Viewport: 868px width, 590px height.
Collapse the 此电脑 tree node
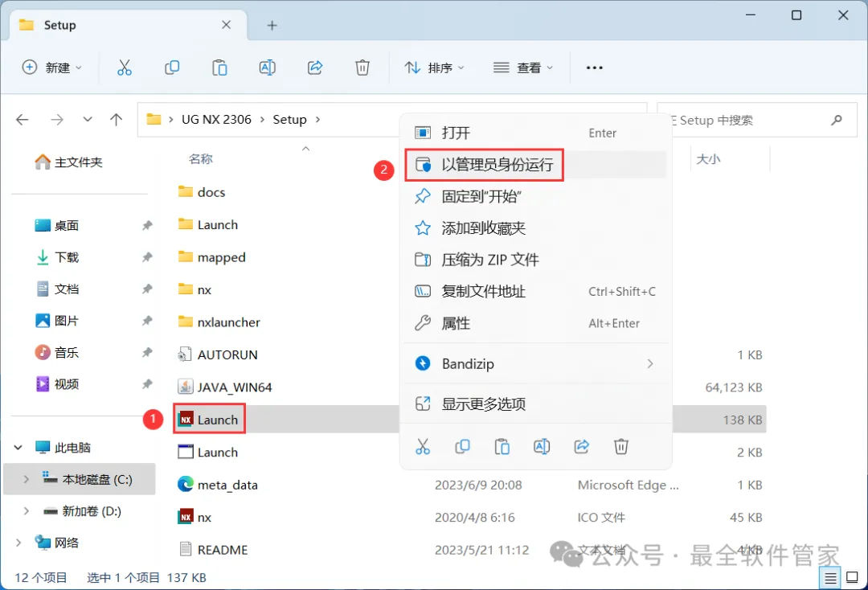coord(18,447)
